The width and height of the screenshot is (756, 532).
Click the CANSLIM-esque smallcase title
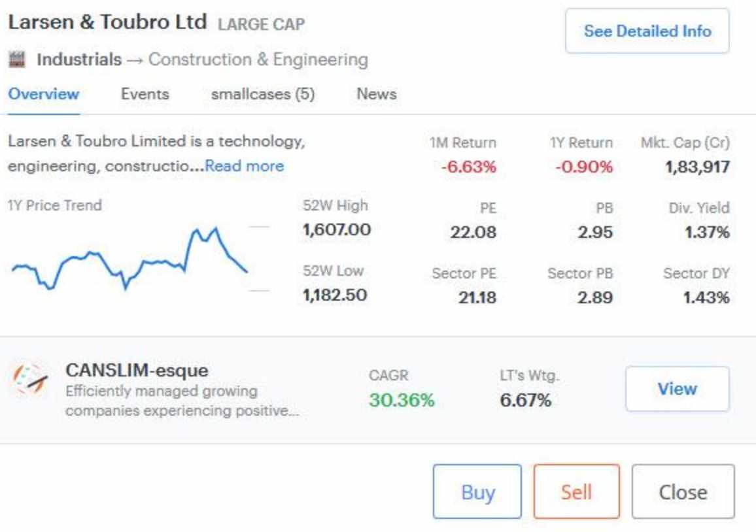[x=137, y=371]
